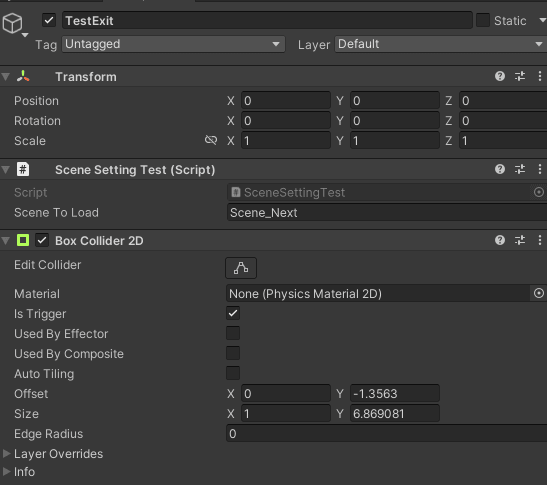Expand the Layer Overrides section
This screenshot has width=547, height=485.
[x=6, y=453]
